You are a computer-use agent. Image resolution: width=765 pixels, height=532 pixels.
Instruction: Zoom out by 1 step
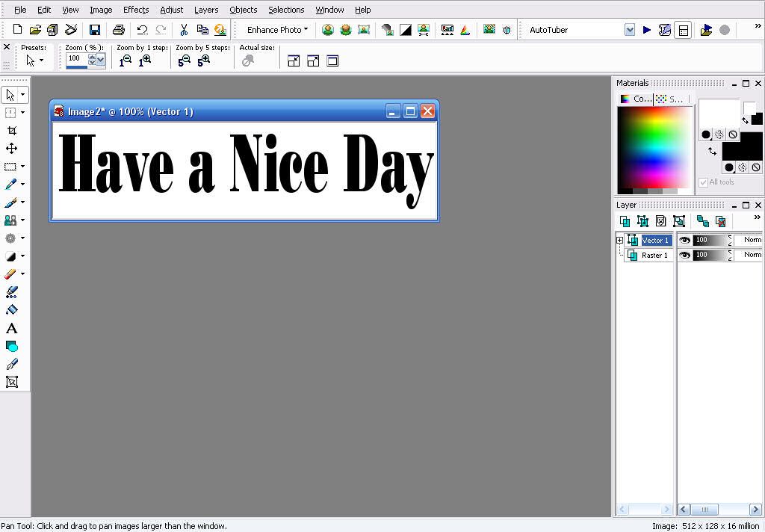pyautogui.click(x=126, y=61)
